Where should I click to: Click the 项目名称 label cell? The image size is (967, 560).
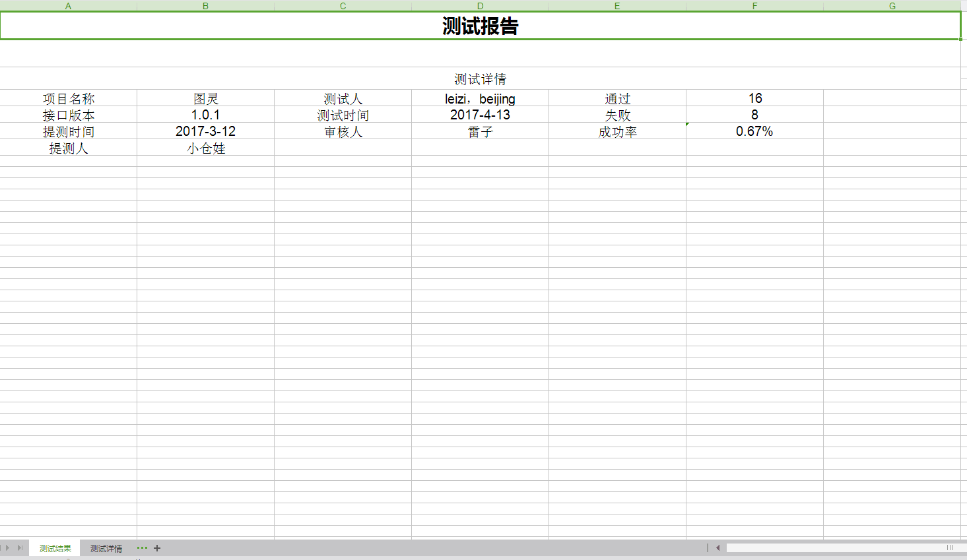coord(69,98)
